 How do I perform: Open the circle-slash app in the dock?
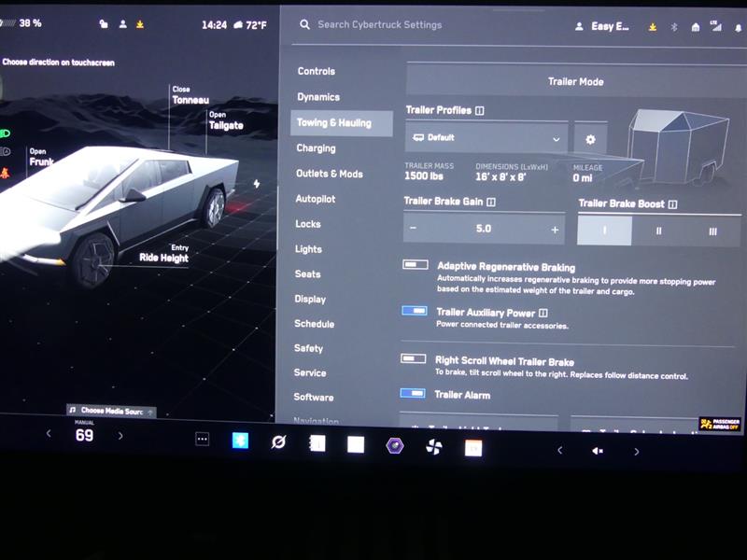click(x=278, y=441)
